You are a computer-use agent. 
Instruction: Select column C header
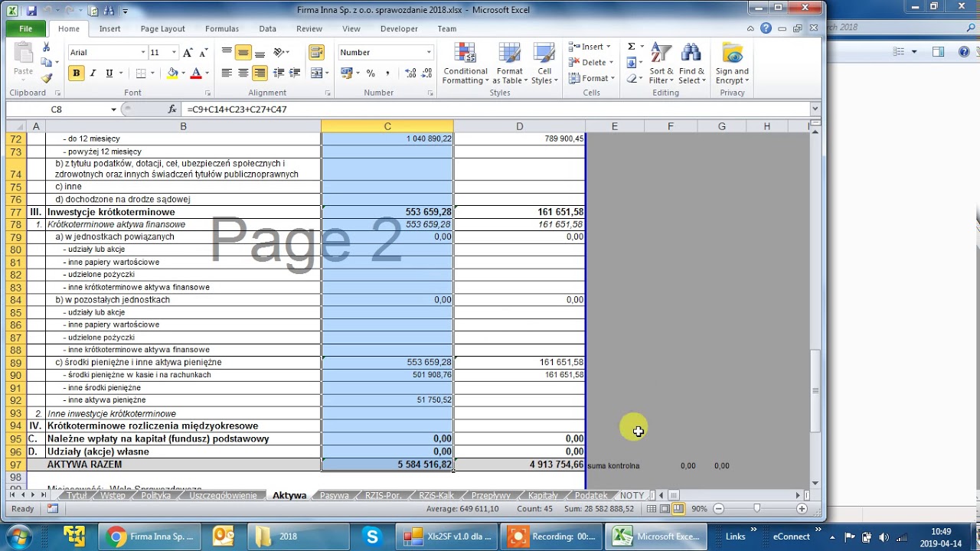pos(387,126)
